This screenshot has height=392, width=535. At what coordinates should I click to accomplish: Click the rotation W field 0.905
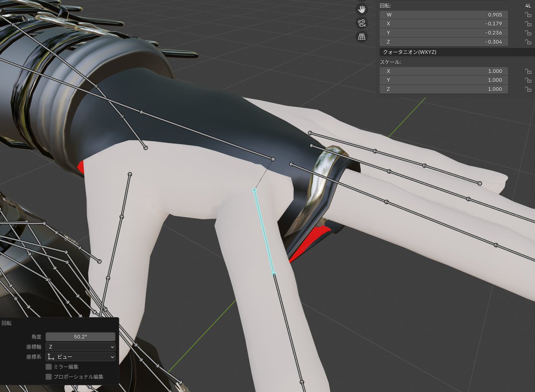(444, 14)
